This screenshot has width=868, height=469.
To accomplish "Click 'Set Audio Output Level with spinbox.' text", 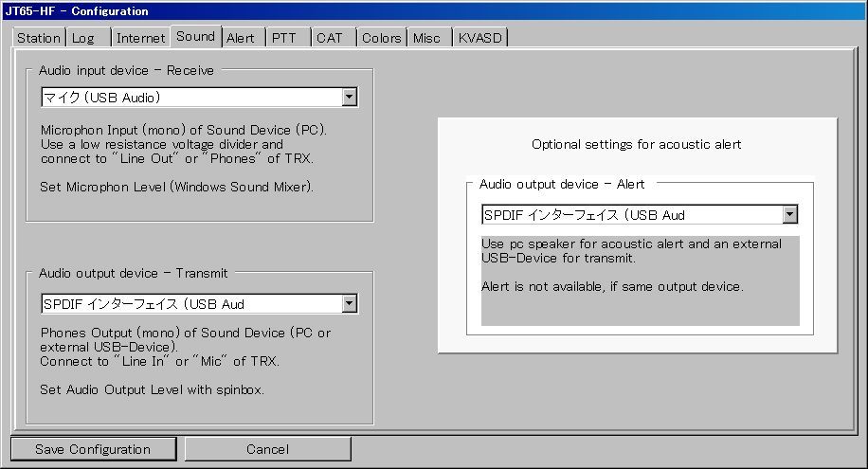I will 152,389.
